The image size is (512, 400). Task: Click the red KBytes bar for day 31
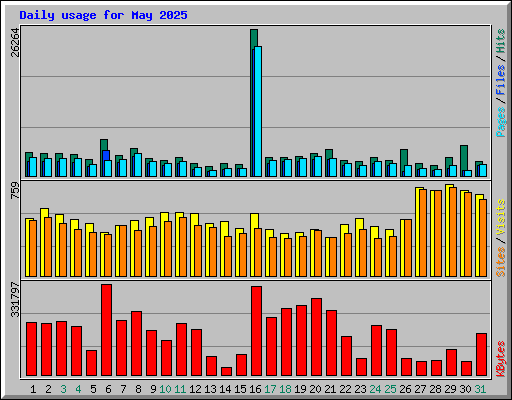coord(482,354)
